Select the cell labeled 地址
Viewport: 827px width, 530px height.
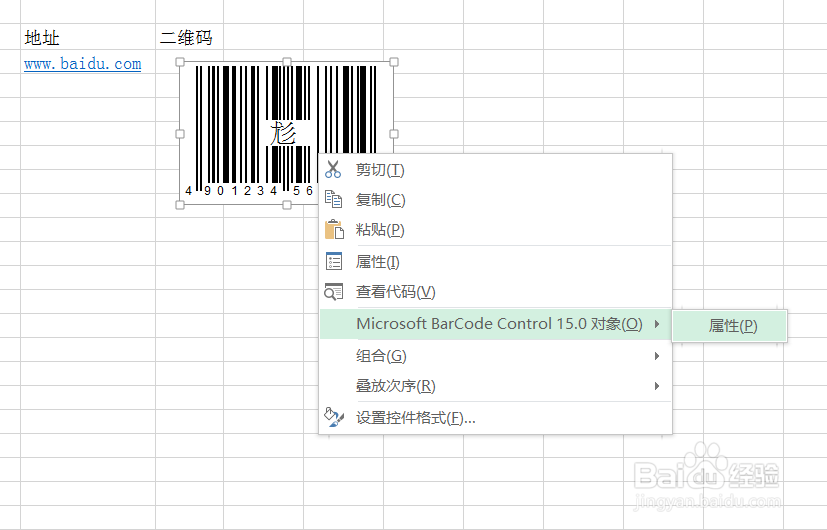88,37
